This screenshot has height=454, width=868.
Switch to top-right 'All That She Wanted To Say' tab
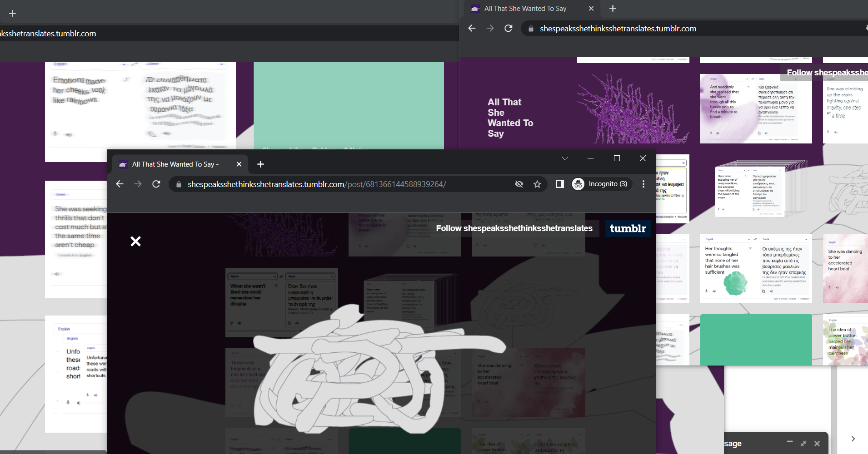tap(525, 9)
